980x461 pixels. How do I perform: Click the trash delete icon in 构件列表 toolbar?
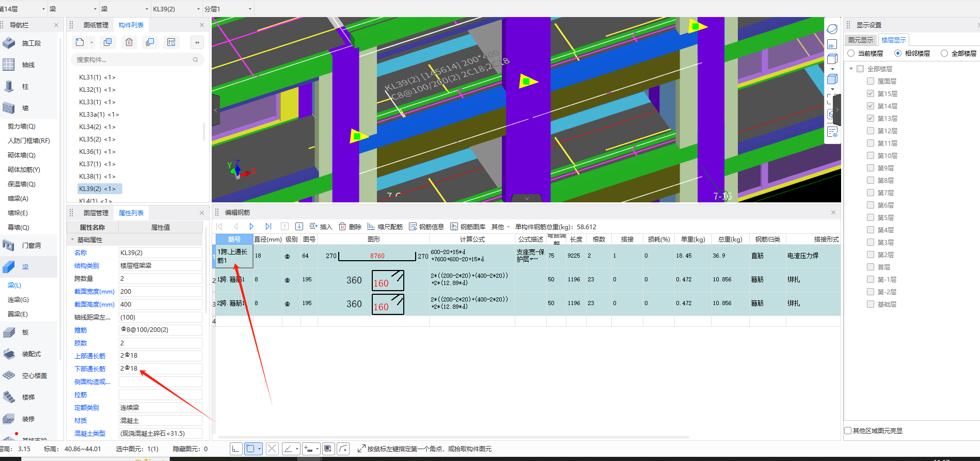129,42
